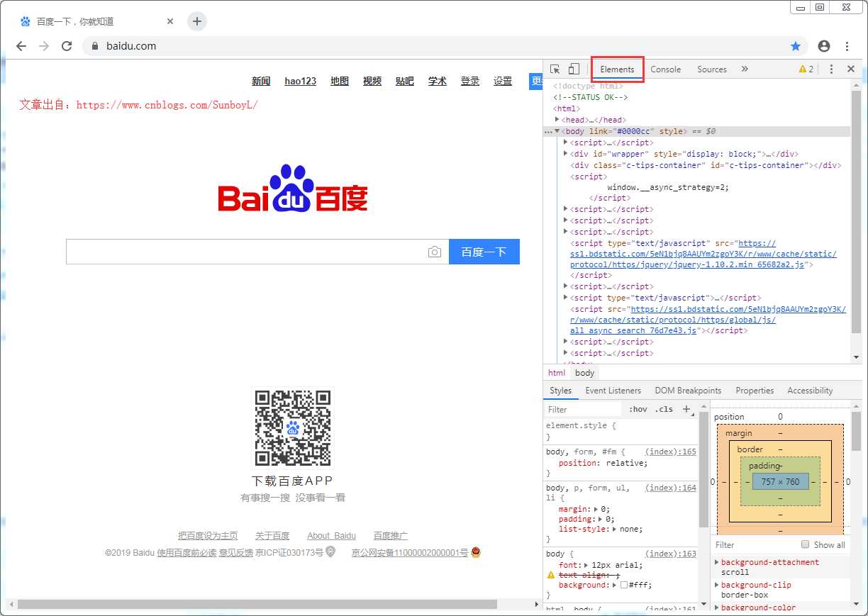Open the 新闻 link
This screenshot has height=616, width=868.
point(261,82)
